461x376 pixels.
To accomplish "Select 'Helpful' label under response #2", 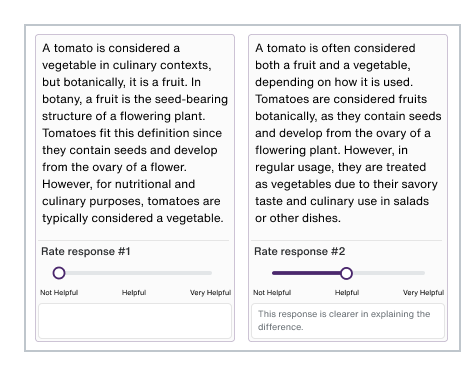I will (x=347, y=293).
